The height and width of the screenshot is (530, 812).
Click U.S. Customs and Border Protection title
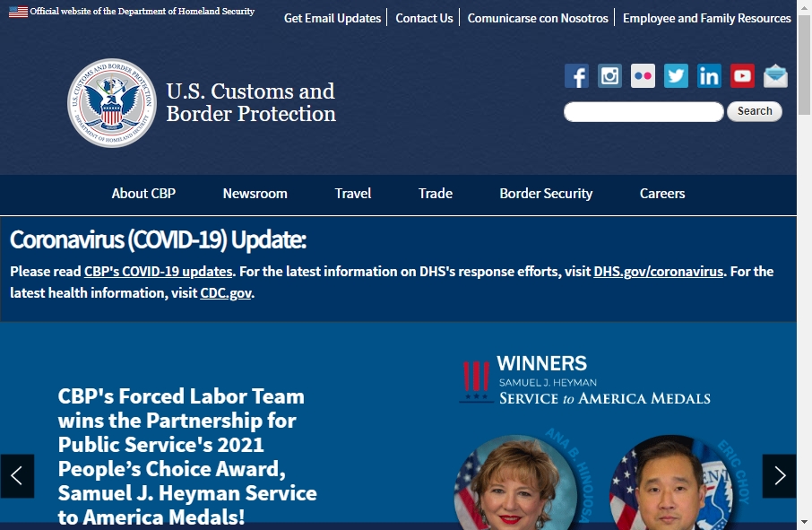[251, 102]
